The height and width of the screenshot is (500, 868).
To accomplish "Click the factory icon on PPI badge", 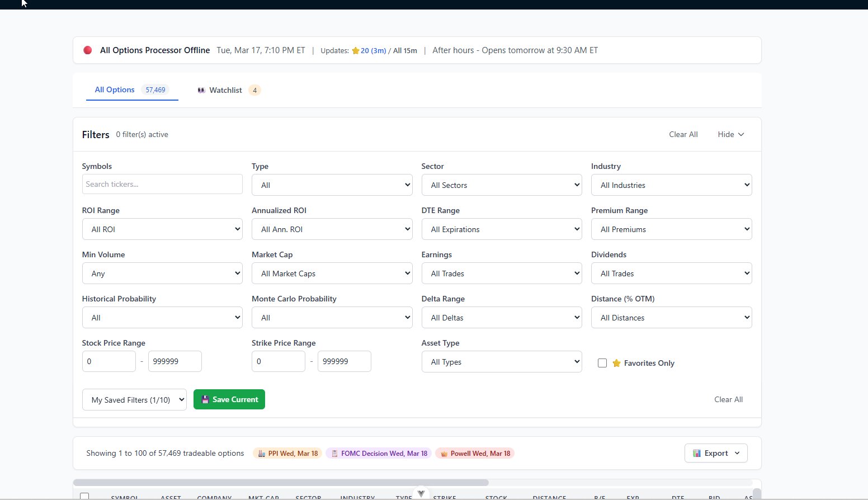I will [261, 454].
